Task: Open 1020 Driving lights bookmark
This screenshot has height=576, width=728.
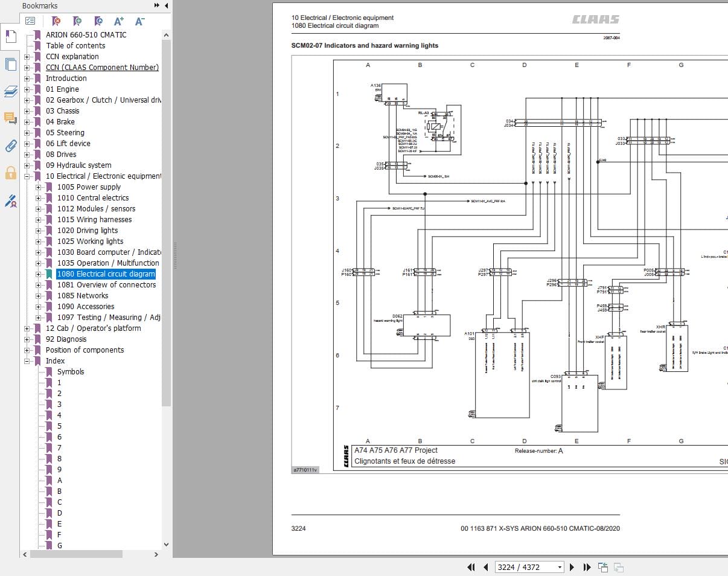Action: (88, 230)
